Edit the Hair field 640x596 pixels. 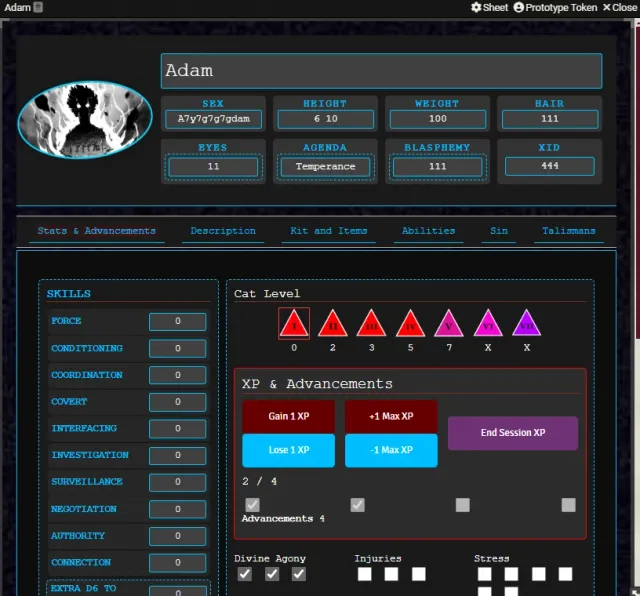550,119
